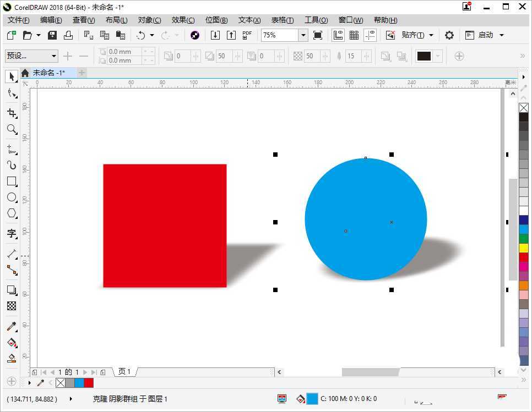
Task: Select the Text tool
Action: (12, 233)
